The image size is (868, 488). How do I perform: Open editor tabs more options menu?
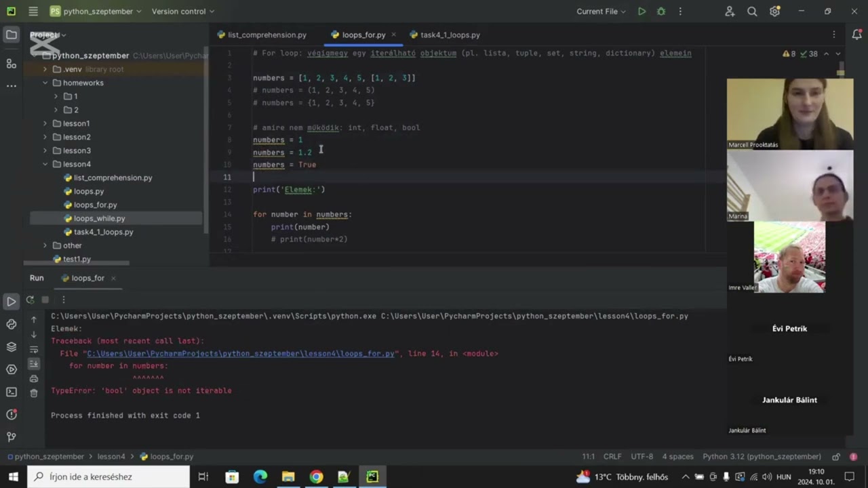click(x=834, y=35)
